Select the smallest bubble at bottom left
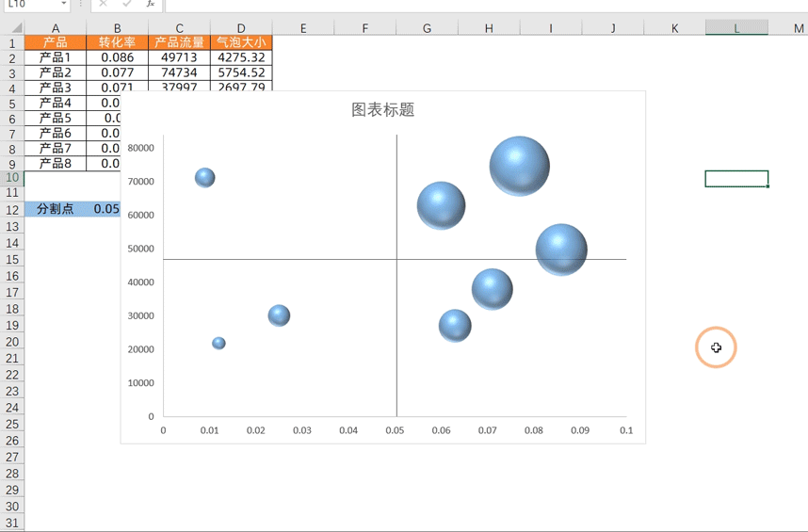This screenshot has width=808, height=532. (x=218, y=344)
